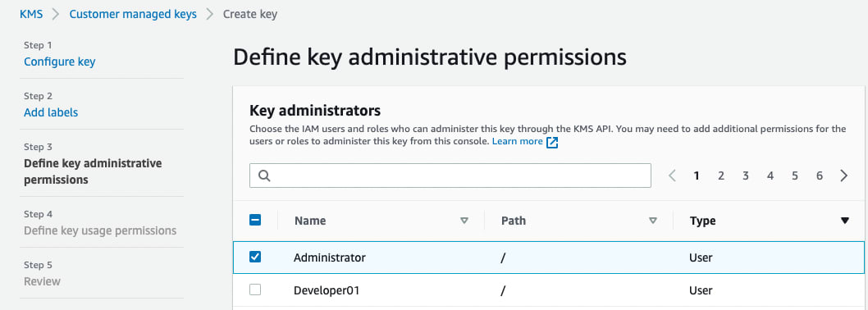Click the path slash in Administrator row
This screenshot has width=868, height=310.
pyautogui.click(x=503, y=258)
